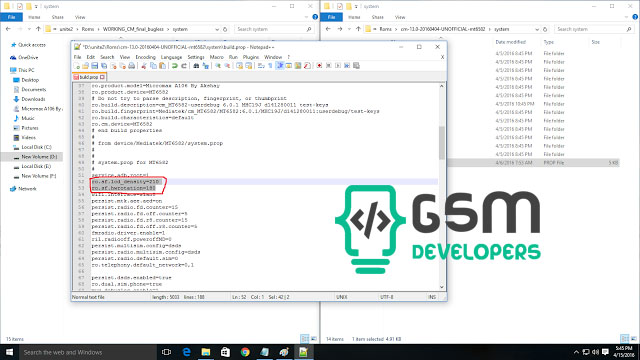
Task: Open Home tab in left Explorer window
Action: [34, 17]
